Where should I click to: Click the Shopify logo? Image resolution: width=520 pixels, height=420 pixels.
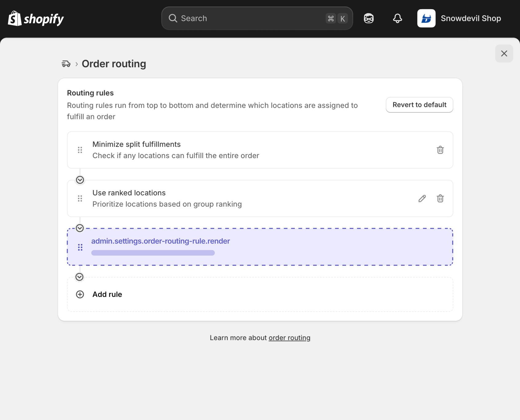click(x=36, y=18)
